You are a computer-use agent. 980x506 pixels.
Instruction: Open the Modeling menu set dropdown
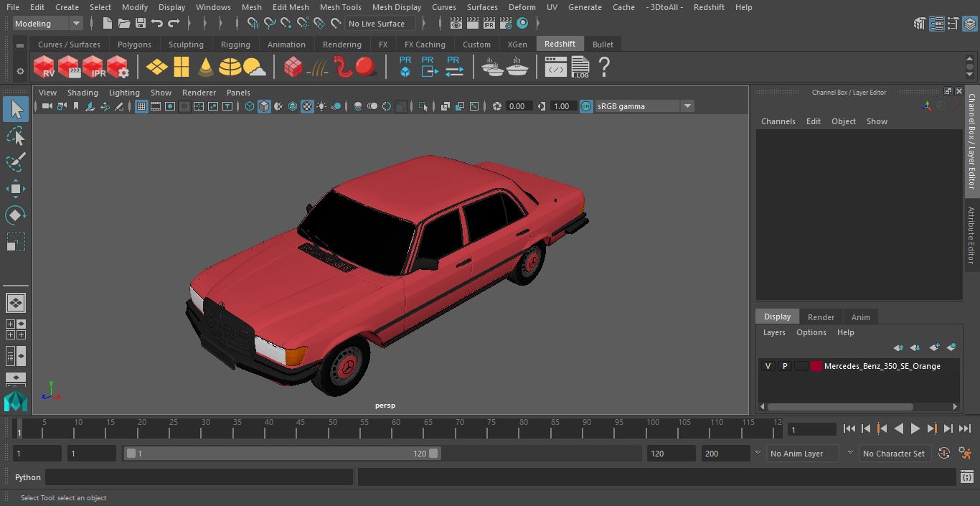point(47,24)
